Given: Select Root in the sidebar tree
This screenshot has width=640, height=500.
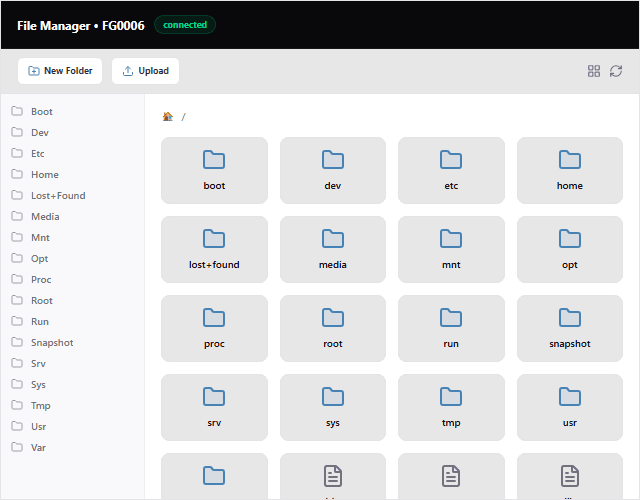Looking at the screenshot, I should (72, 300).
